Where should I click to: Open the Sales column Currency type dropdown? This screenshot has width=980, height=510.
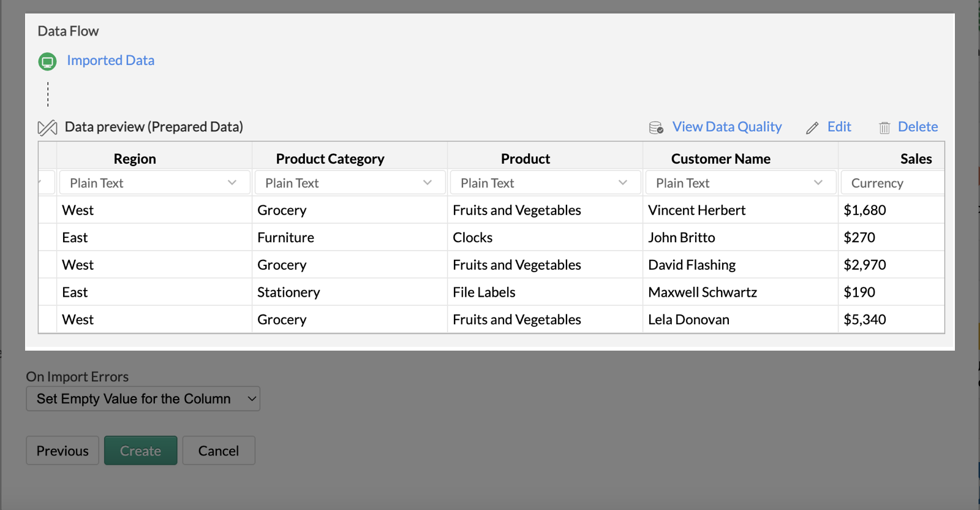point(892,183)
